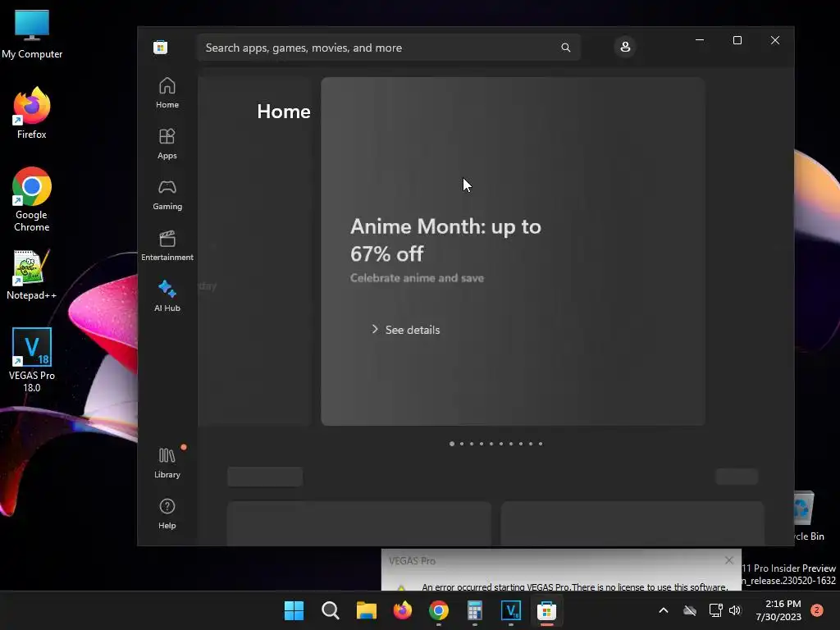
Task: Select the VEGAS Pro 18.0 desktop shortcut
Action: [32, 360]
